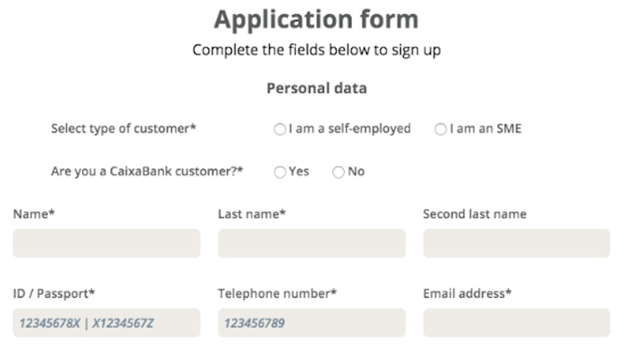
Task: Focus the Telephone number input field
Action: [311, 323]
